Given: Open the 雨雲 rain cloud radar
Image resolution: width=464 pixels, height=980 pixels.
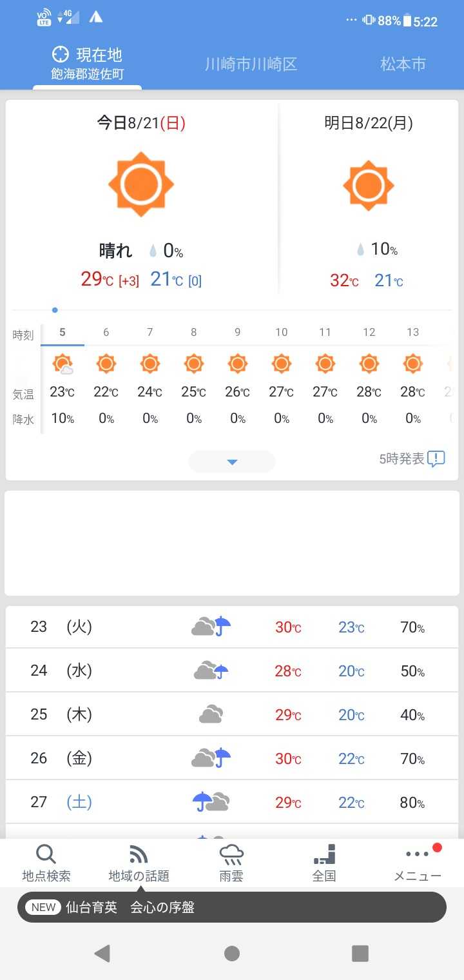Looking at the screenshot, I should (x=231, y=863).
